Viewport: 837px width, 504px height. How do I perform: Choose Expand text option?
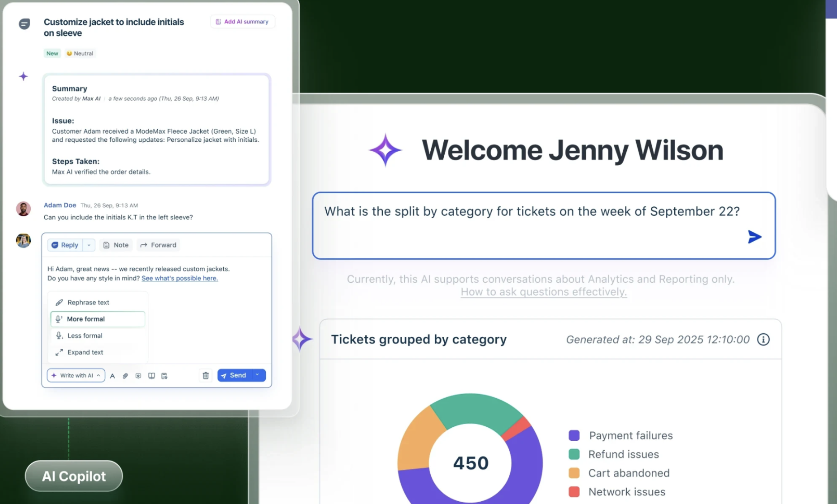point(98,352)
